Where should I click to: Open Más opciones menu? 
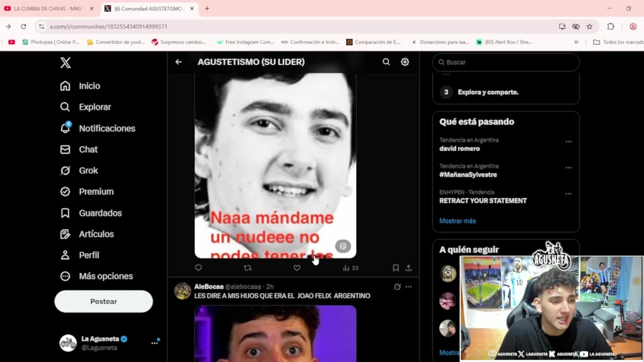[96, 276]
